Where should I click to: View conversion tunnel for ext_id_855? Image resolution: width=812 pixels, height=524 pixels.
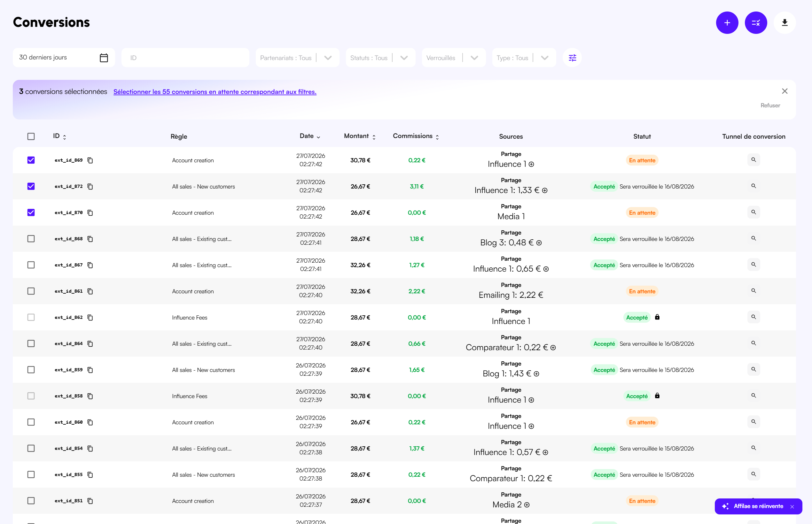tap(753, 474)
